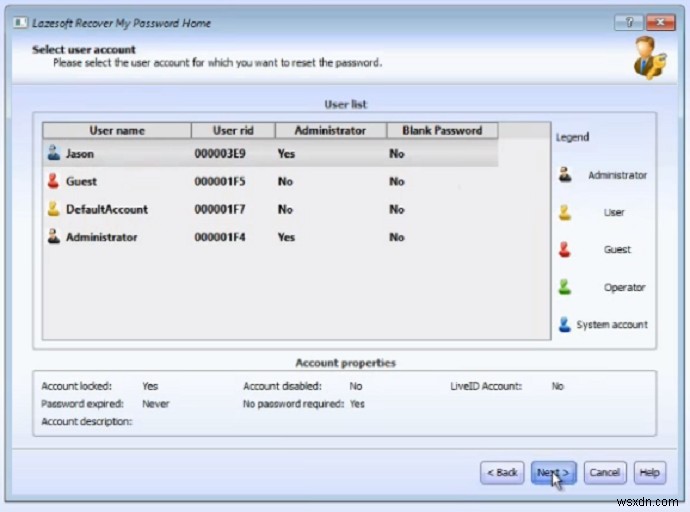This screenshot has height=512, width=690.
Task: Click user rid 000001F4
Action: (x=220, y=237)
